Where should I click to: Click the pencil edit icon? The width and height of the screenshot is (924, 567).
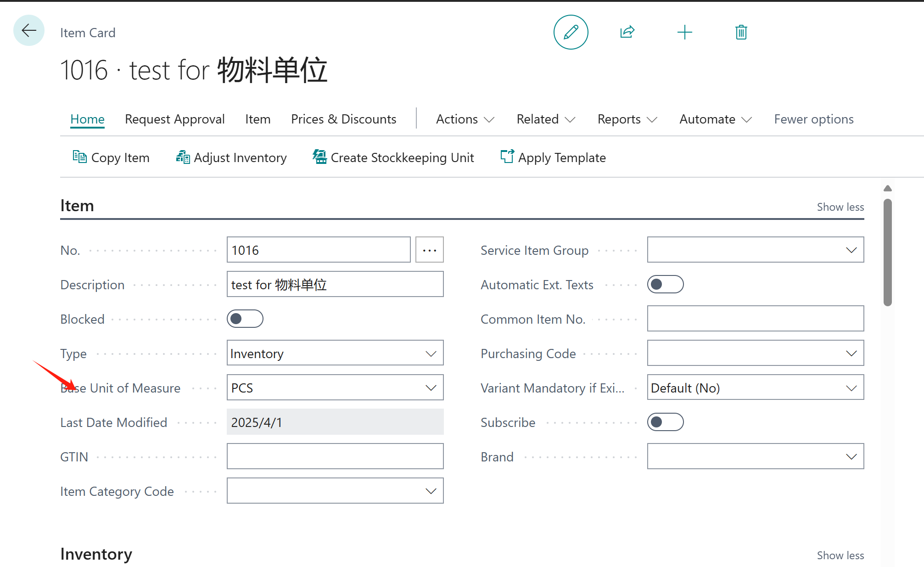point(571,32)
